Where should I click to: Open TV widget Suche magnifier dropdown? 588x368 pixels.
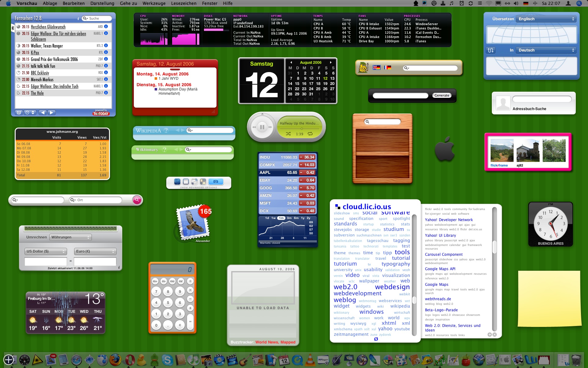click(x=85, y=18)
